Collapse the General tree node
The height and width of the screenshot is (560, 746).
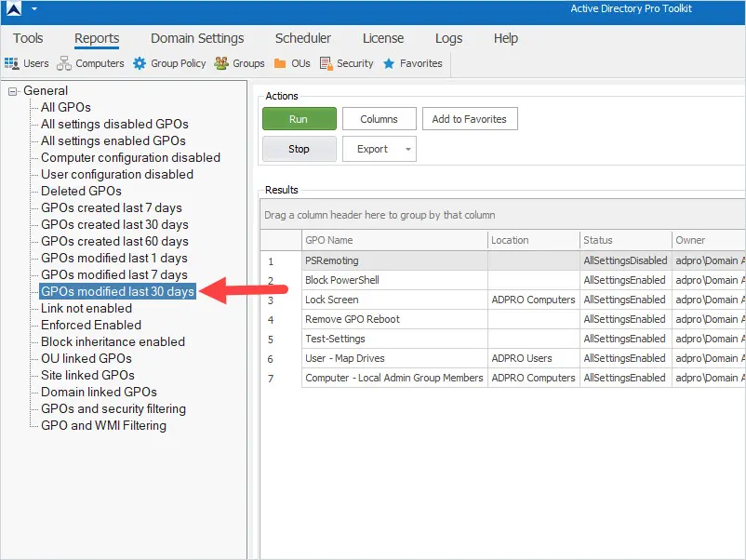pos(12,91)
